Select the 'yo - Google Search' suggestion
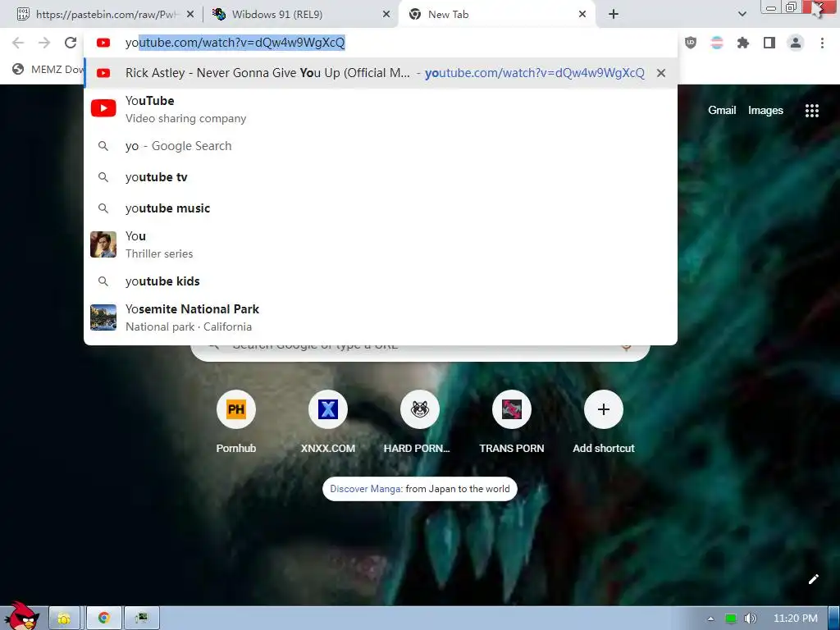Image resolution: width=840 pixels, height=630 pixels. coord(381,146)
